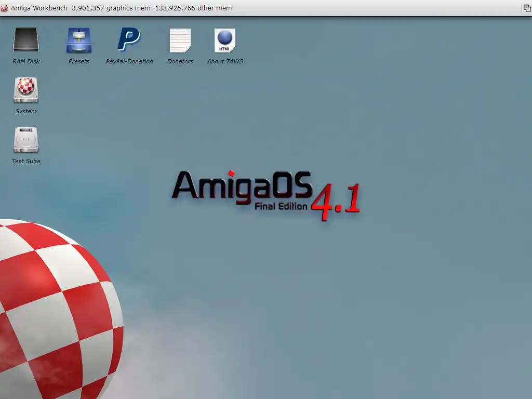532x399 pixels.
Task: Click the 3,901,357 graphics mem readout
Action: pyautogui.click(x=111, y=8)
